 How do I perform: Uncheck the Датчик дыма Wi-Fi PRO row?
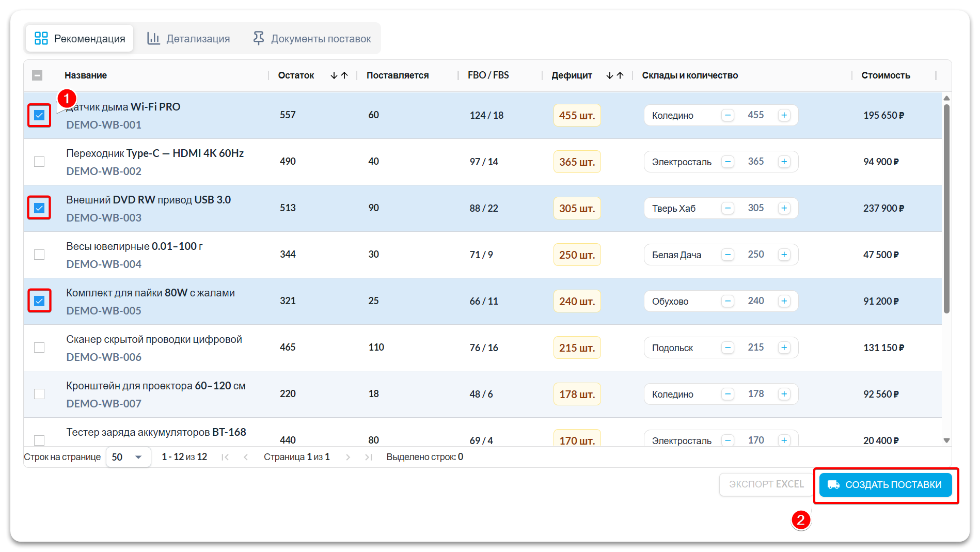point(39,115)
